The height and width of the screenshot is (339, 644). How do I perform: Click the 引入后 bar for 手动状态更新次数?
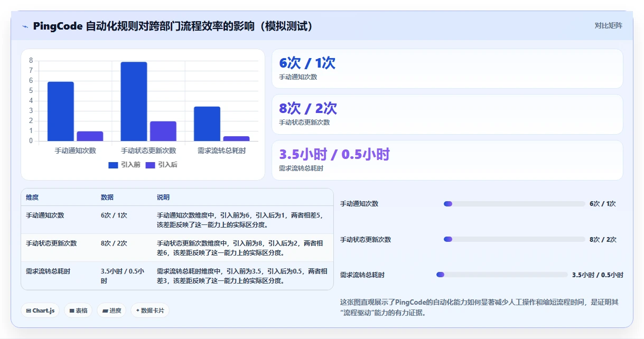(x=163, y=131)
